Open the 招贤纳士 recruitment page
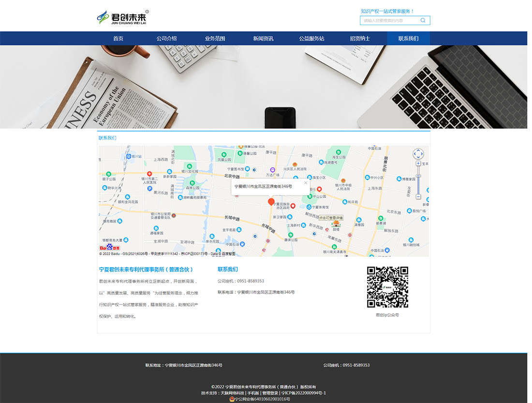This screenshot has width=532, height=403. pos(360,39)
